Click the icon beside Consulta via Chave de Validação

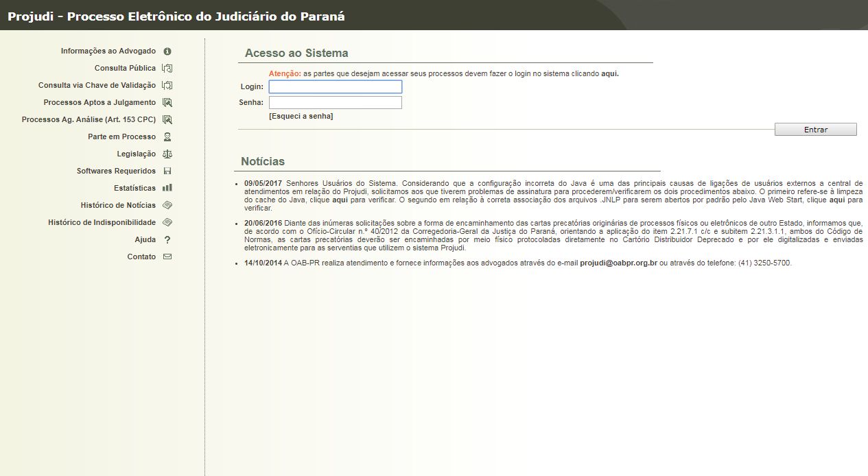(167, 86)
